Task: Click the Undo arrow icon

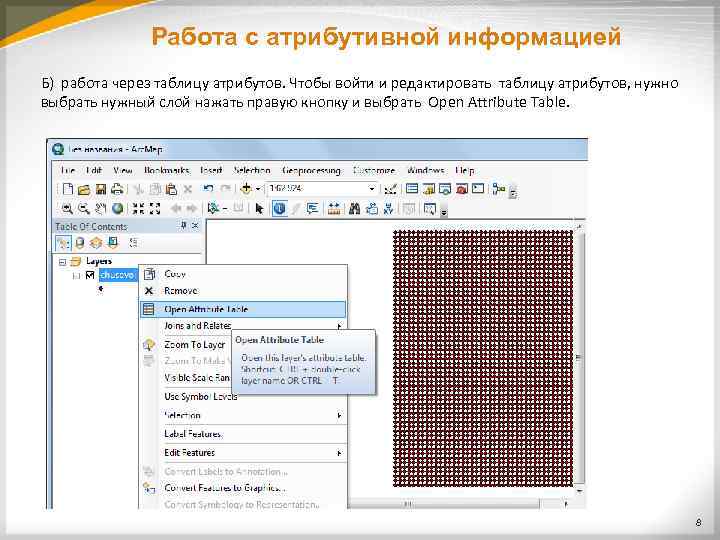Action: pos(208,189)
